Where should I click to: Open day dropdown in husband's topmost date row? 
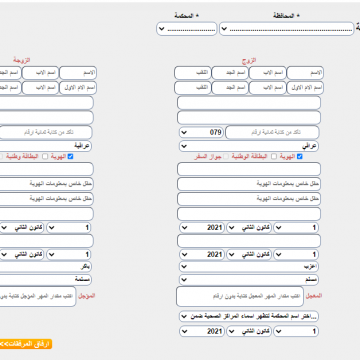296,228
